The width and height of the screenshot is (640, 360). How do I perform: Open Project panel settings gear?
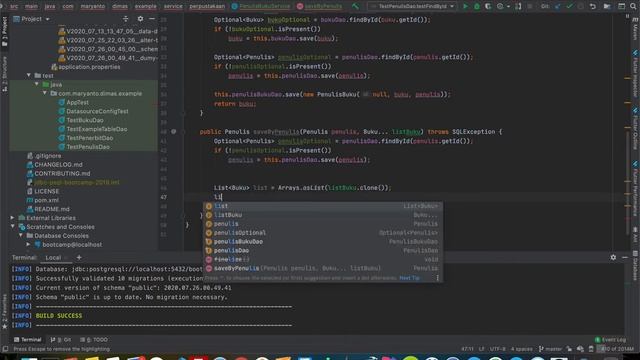(x=140, y=19)
